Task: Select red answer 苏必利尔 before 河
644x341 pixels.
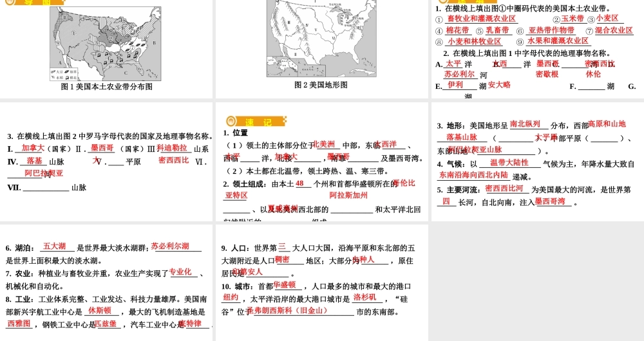Action: pyautogui.click(x=459, y=74)
